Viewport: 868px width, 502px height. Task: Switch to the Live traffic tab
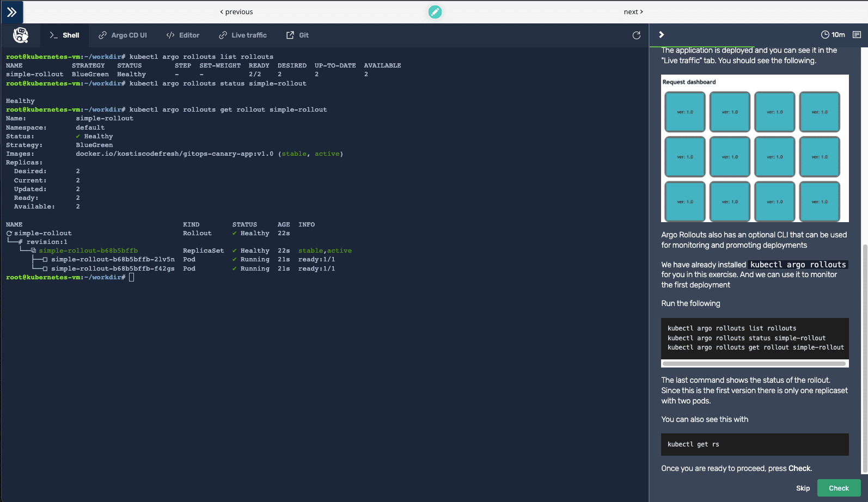[243, 35]
